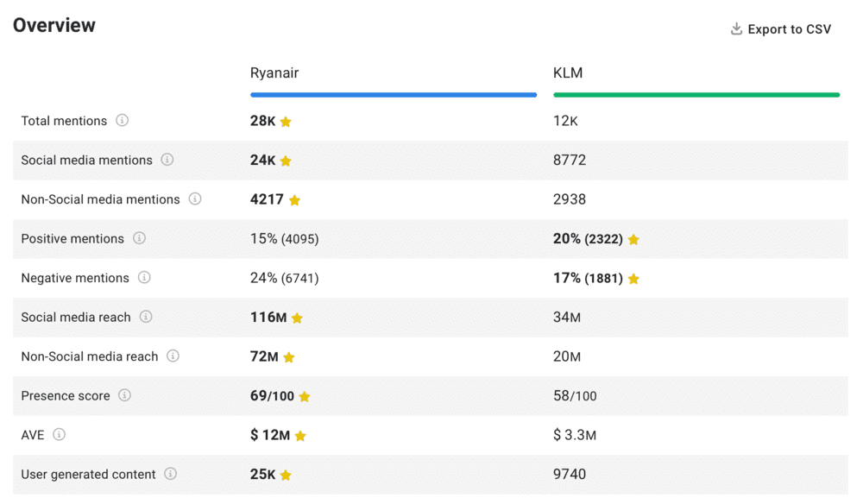Screen dimensions: 863x504
Task: Click the AVE row label
Action: 33,435
